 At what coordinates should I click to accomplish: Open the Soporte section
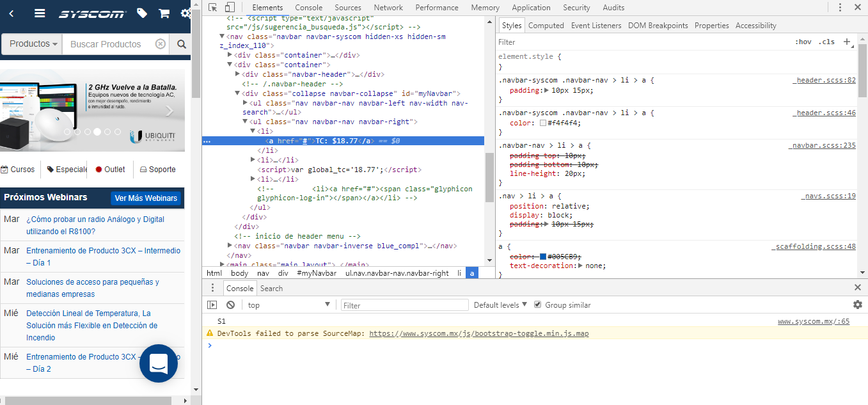[157, 170]
